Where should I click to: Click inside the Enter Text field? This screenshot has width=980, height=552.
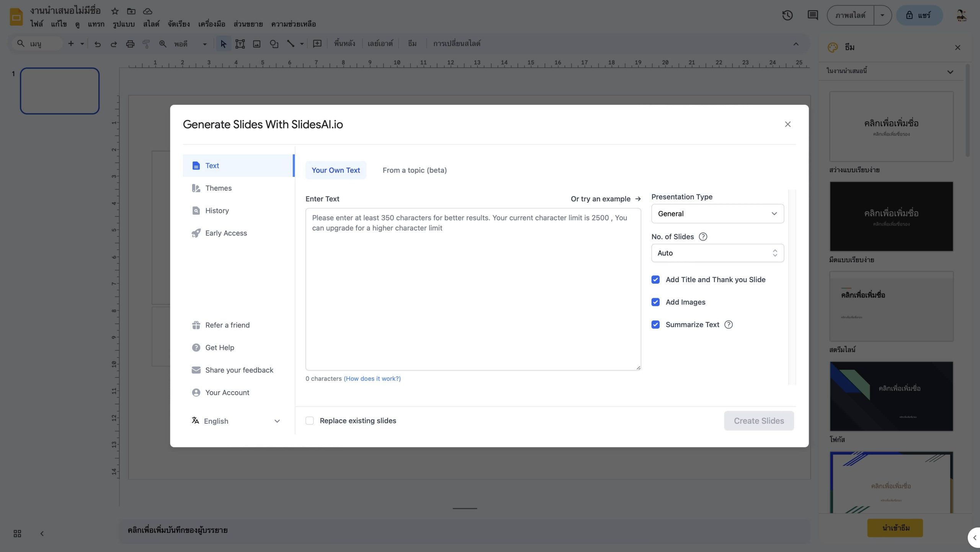tap(473, 289)
